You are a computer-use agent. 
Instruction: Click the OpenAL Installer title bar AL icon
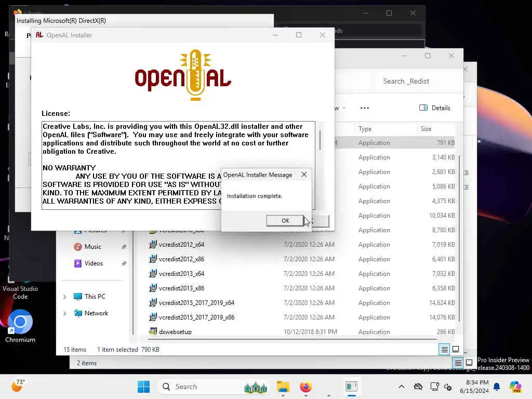tap(39, 35)
